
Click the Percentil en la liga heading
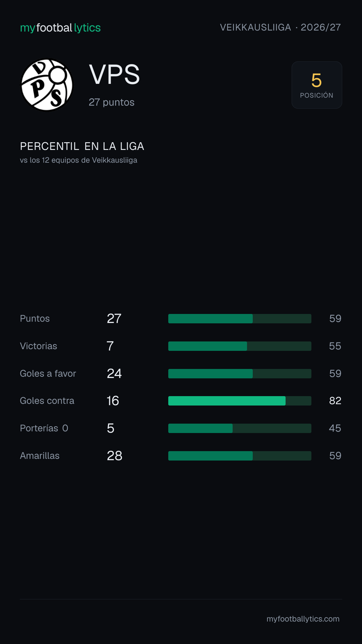coord(82,146)
